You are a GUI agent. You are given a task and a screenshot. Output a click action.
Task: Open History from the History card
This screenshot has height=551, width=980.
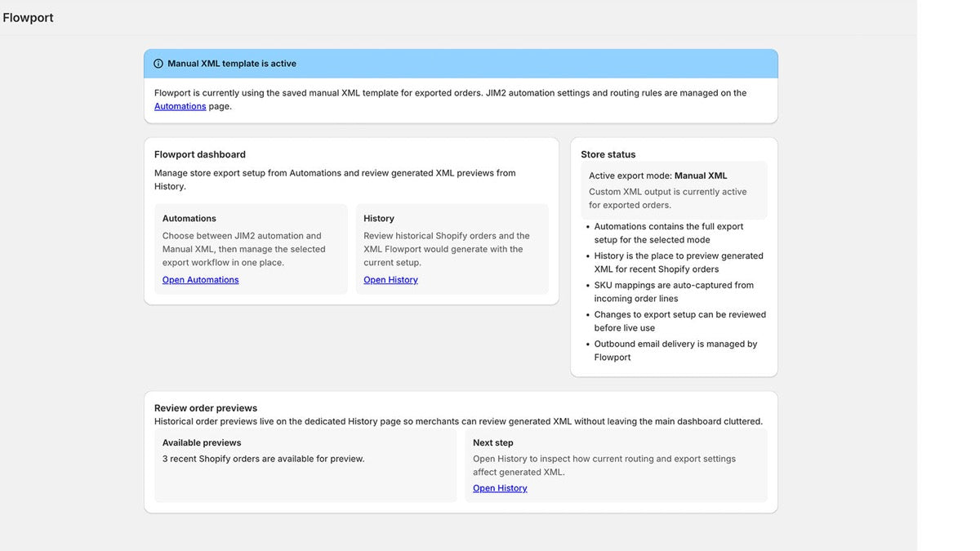pyautogui.click(x=390, y=280)
